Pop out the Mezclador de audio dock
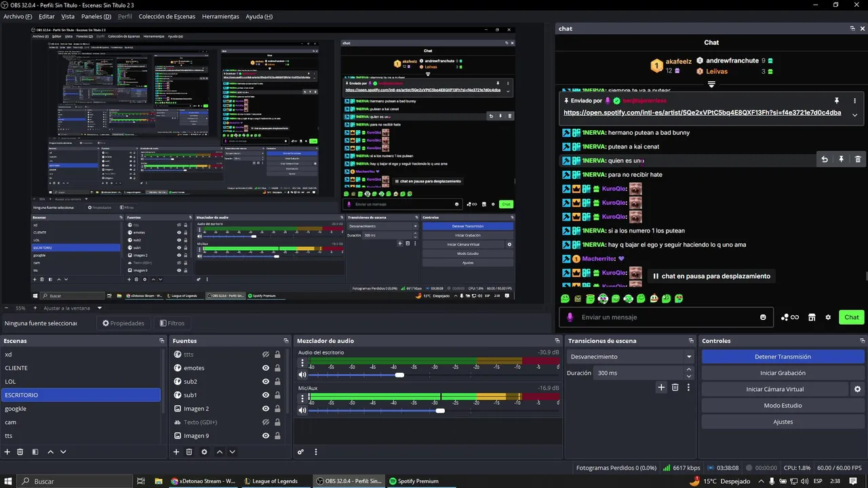This screenshot has width=868, height=488. click(557, 341)
